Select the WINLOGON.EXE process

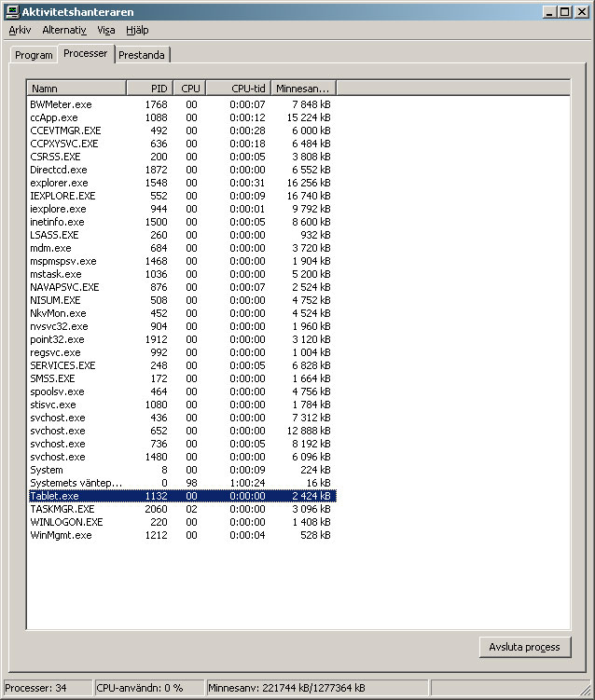[182, 522]
